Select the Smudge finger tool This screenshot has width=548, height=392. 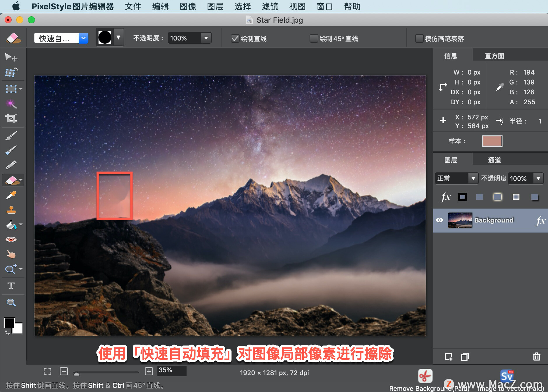[x=11, y=254]
